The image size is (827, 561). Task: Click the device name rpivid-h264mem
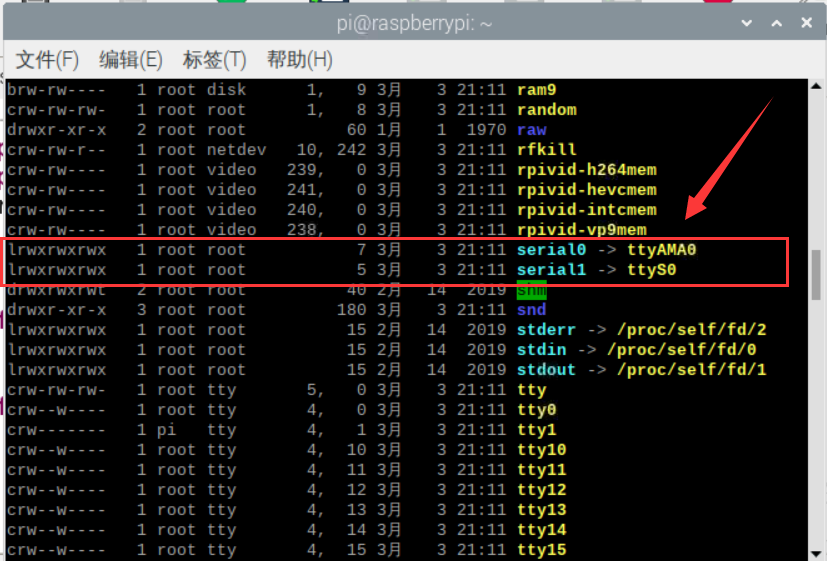[586, 170]
